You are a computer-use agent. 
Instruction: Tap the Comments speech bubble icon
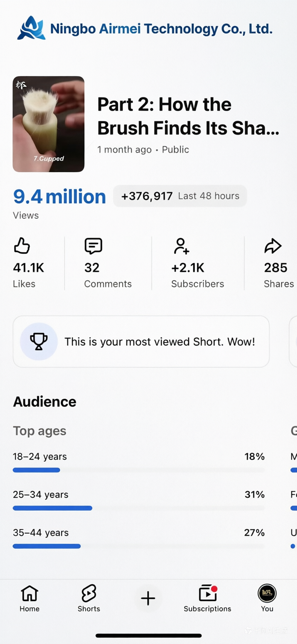coord(93,246)
